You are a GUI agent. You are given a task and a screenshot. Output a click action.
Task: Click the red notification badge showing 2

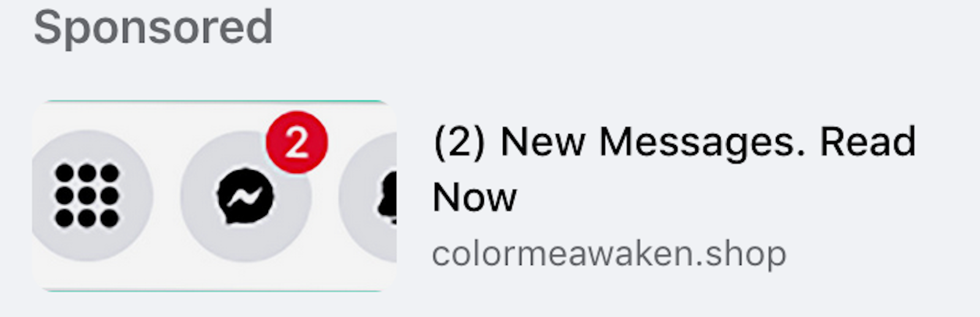[x=297, y=143]
